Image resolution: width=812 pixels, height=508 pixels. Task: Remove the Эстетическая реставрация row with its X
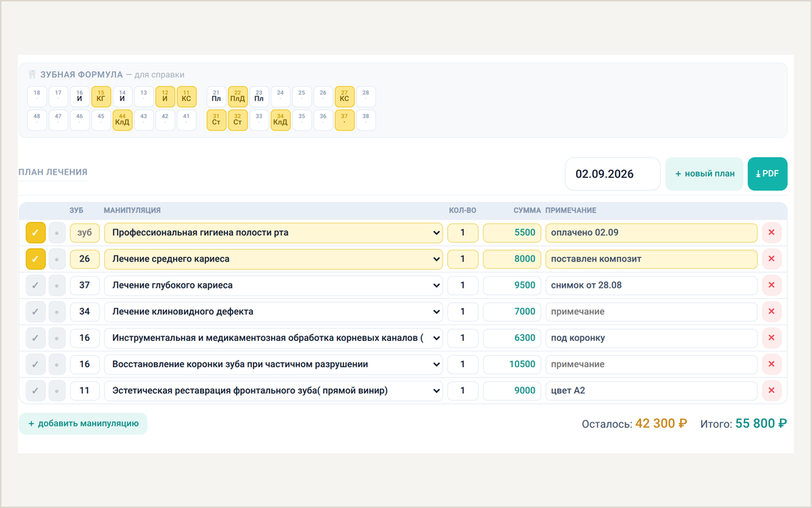click(x=771, y=390)
